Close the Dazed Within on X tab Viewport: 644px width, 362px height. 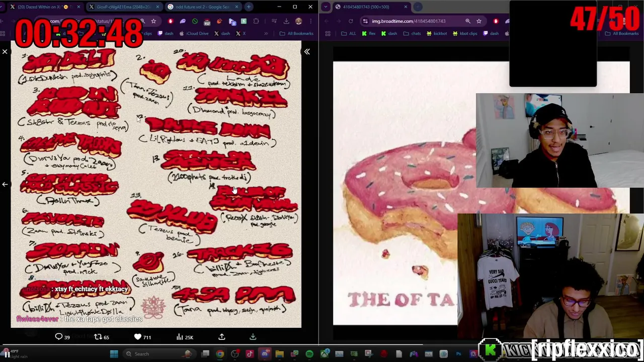[x=78, y=7]
